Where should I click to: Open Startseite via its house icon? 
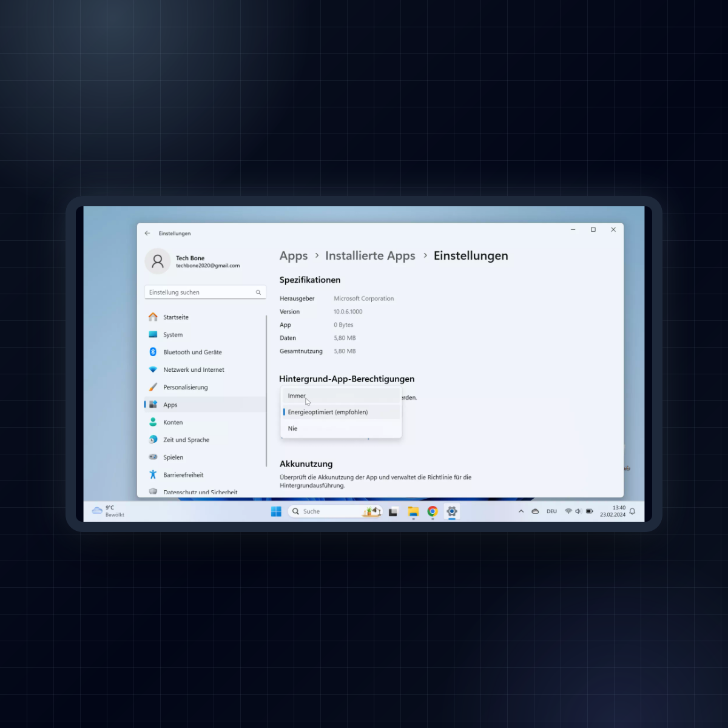coord(153,317)
